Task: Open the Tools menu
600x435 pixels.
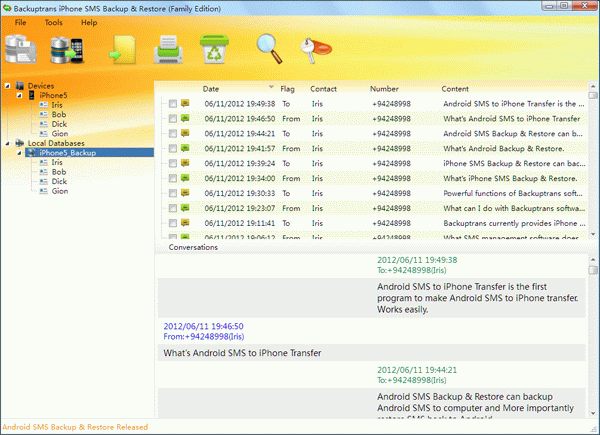Action: (x=54, y=23)
